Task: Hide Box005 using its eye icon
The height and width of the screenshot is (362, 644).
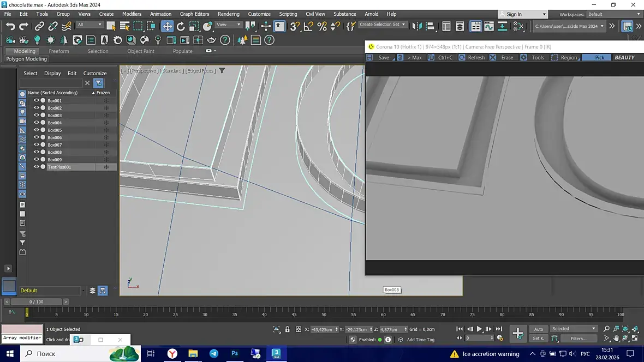Action: coord(37,130)
